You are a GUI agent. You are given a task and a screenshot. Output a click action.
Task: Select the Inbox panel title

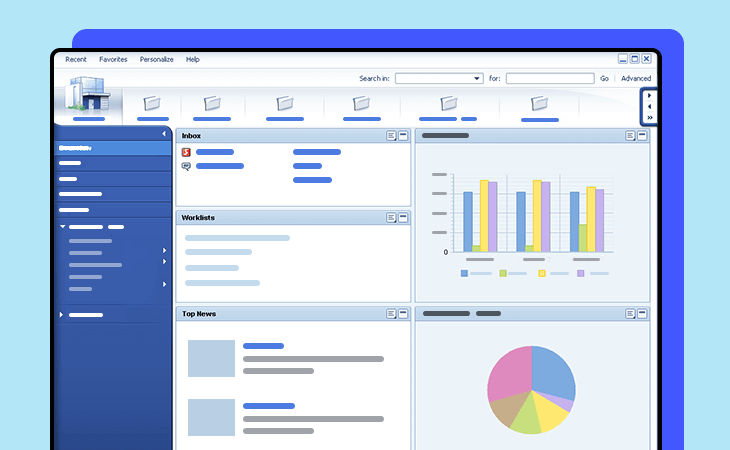(x=191, y=136)
